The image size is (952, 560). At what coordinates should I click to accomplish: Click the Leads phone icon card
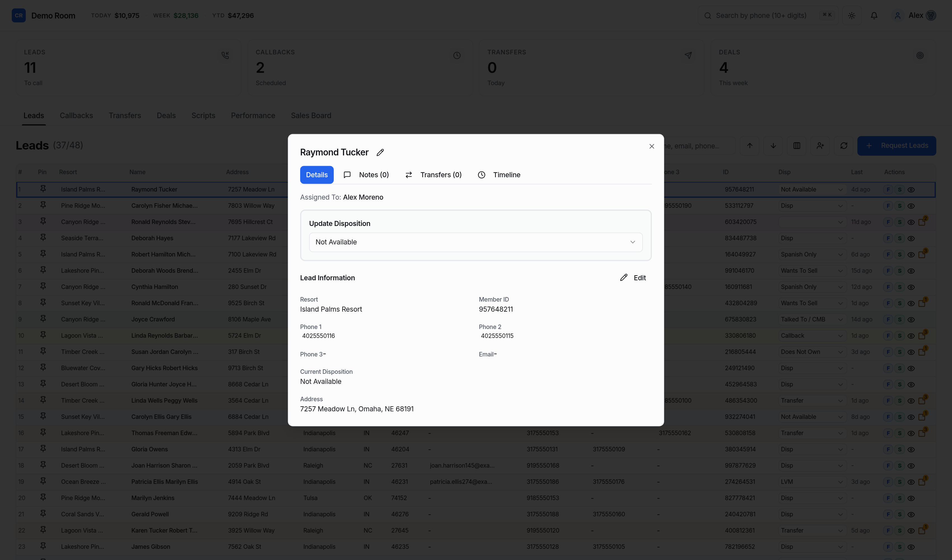coord(225,55)
